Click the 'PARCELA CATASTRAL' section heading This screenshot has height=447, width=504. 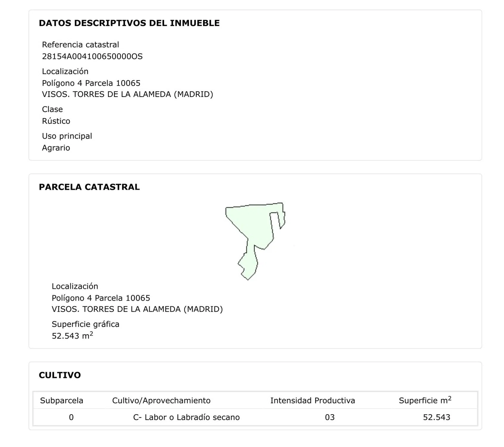[89, 187]
